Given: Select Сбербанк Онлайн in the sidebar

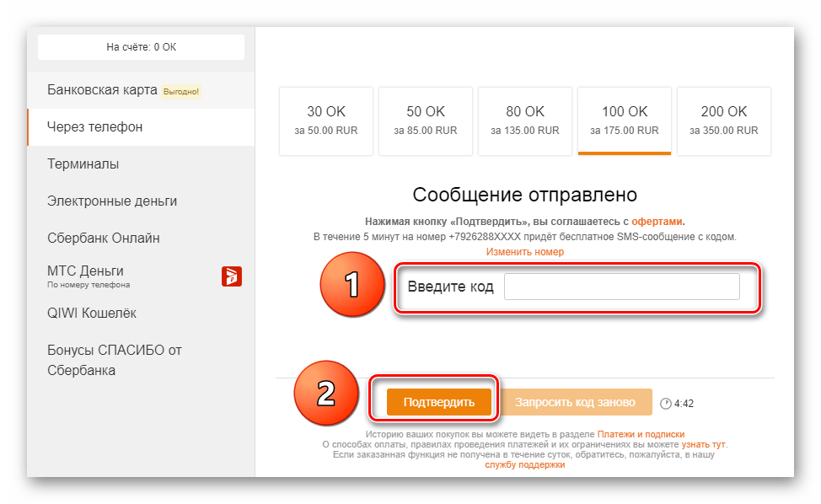Looking at the screenshot, I should pyautogui.click(x=141, y=239).
